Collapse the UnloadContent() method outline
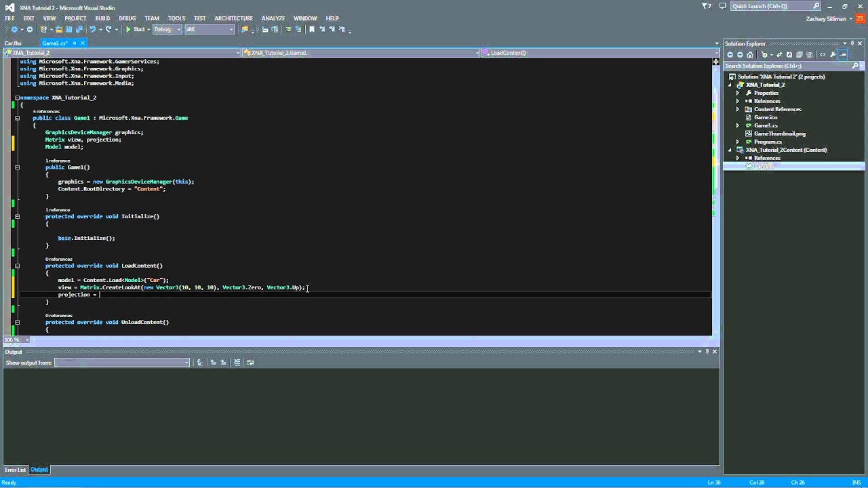The height and width of the screenshot is (488, 868). tap(17, 322)
